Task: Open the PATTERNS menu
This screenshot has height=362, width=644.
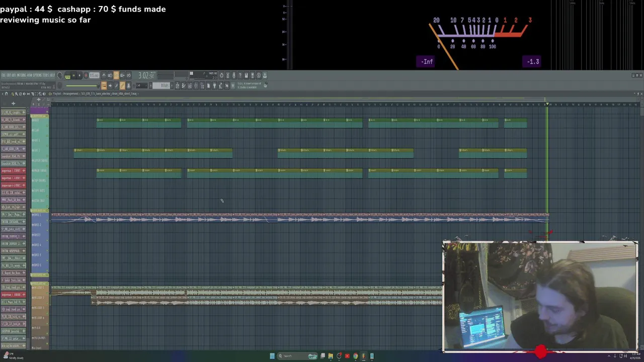Action: pyautogui.click(x=21, y=75)
